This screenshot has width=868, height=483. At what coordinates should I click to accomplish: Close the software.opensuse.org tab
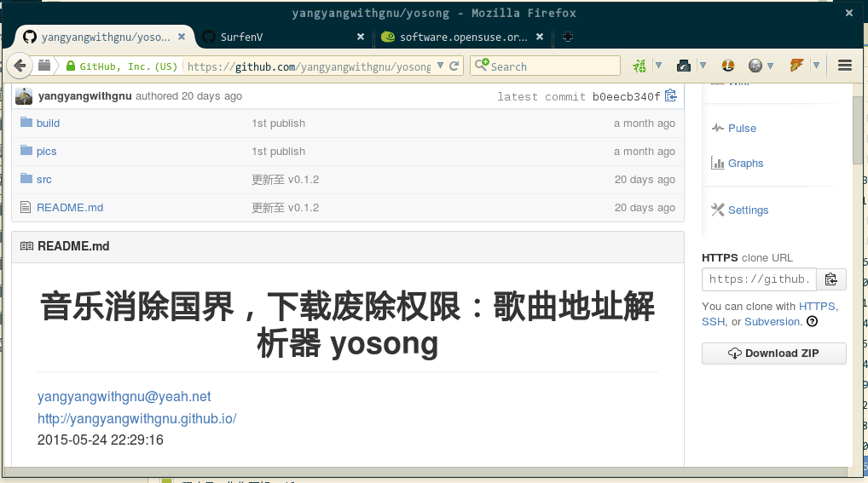pyautogui.click(x=540, y=37)
